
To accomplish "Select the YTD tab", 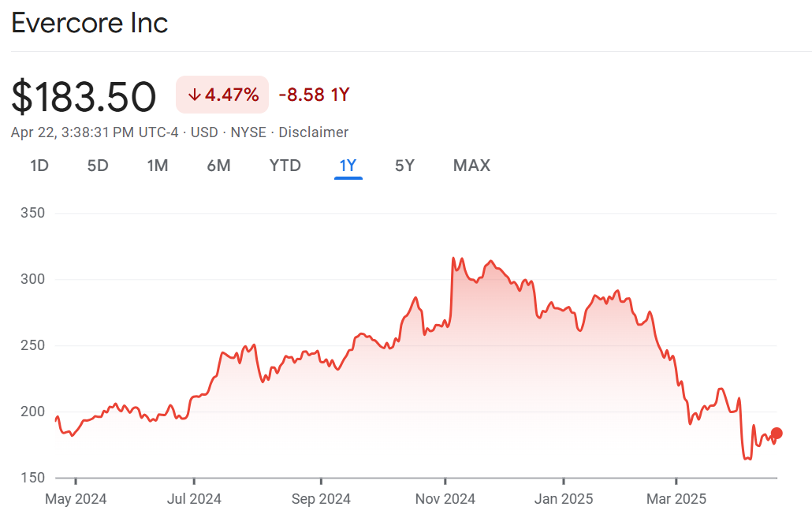I will click(x=285, y=166).
